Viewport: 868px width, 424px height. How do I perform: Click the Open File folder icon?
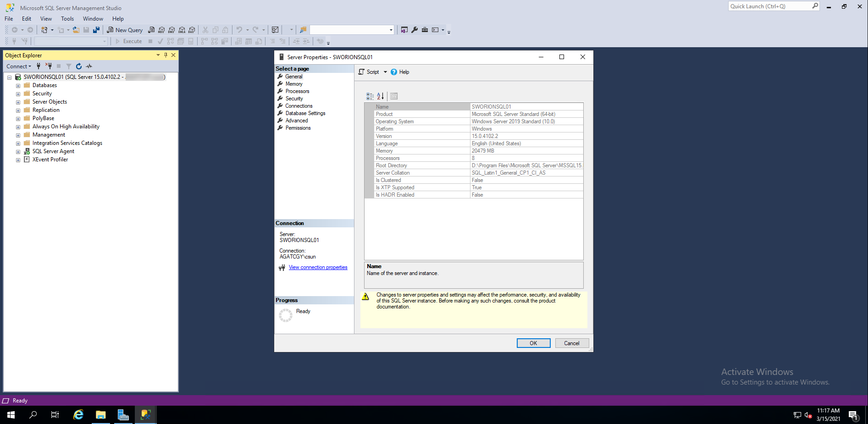pyautogui.click(x=76, y=30)
